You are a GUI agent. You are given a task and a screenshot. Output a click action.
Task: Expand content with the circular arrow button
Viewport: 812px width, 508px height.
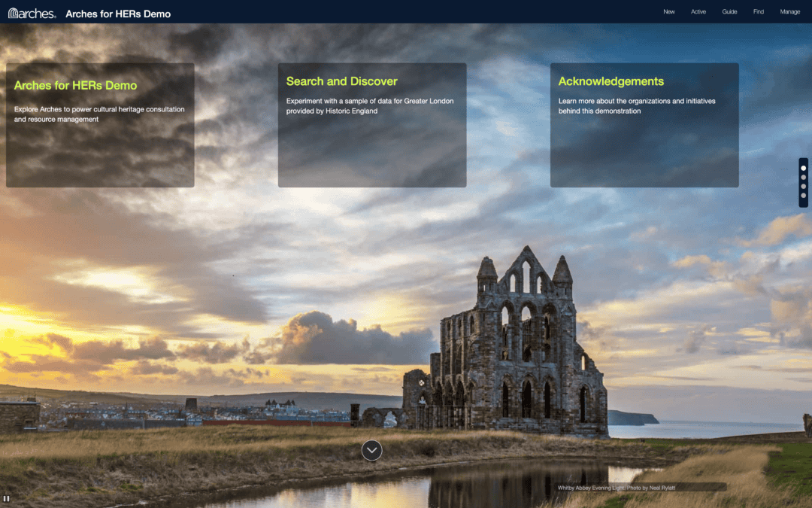(371, 450)
